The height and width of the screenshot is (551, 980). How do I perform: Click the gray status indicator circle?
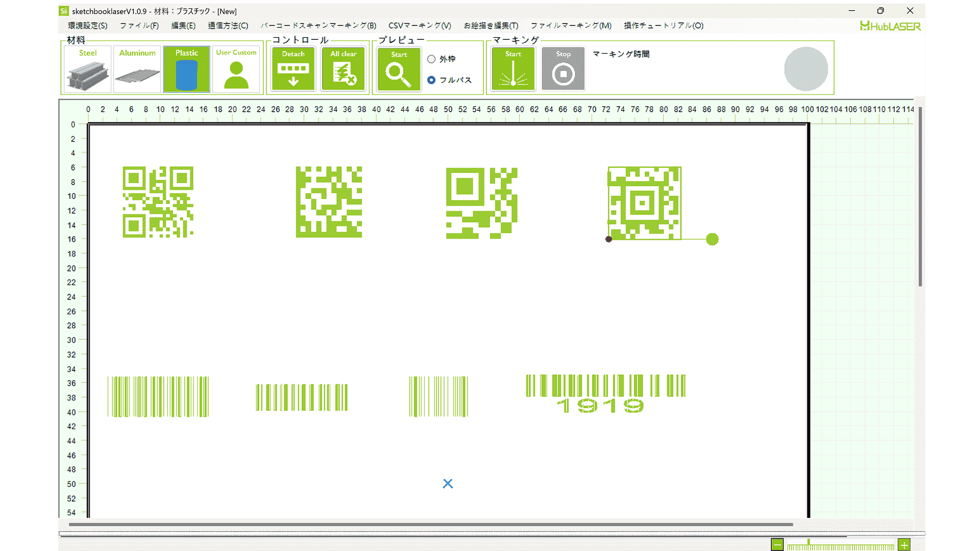coord(806,69)
